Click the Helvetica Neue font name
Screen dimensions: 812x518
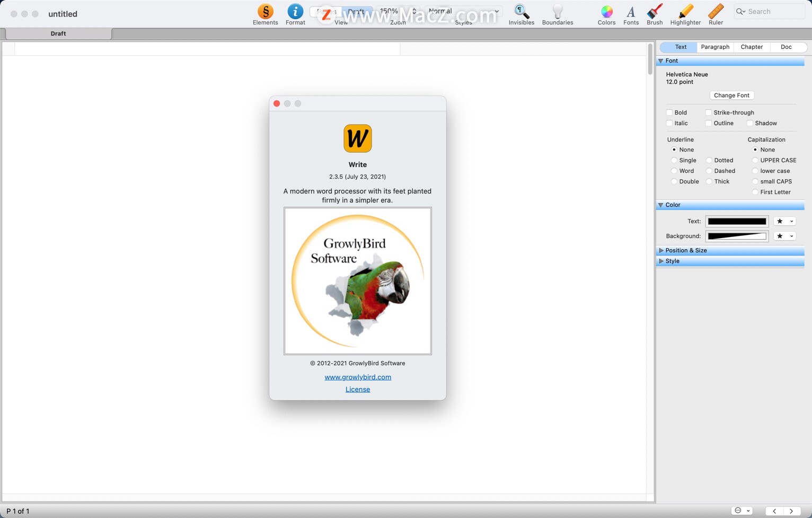pos(687,75)
